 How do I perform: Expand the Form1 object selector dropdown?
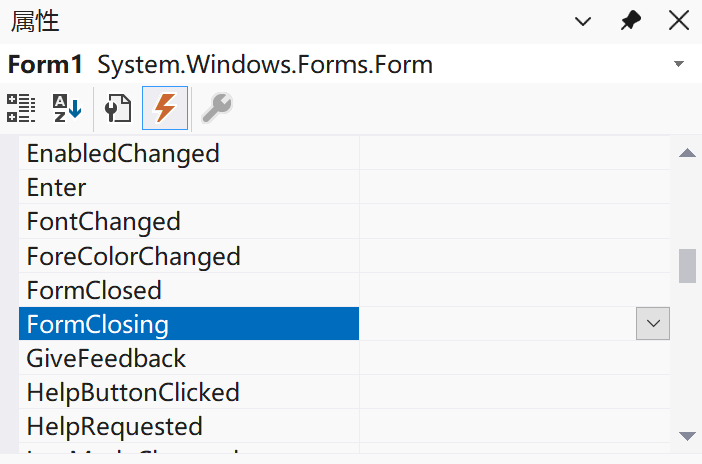point(679,65)
